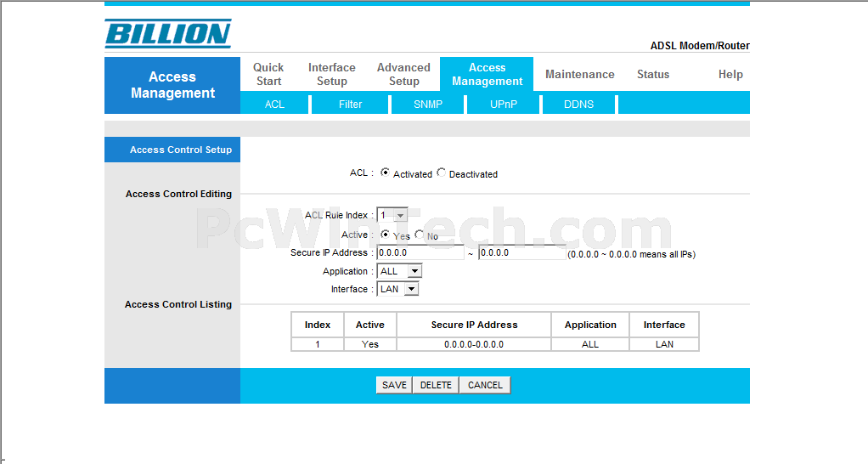
Task: Open the Status tab
Action: click(x=652, y=74)
